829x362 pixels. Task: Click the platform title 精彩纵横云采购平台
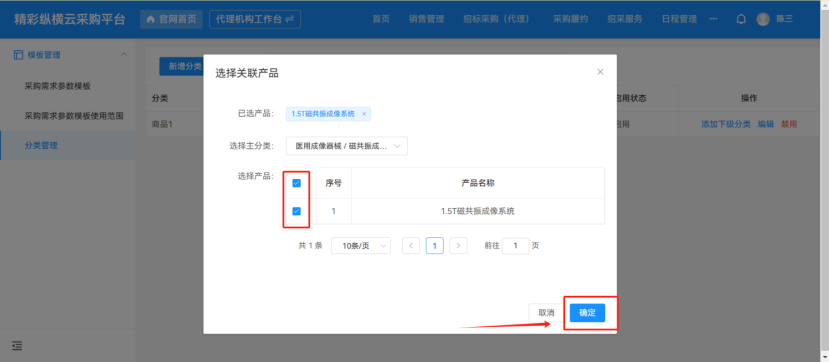coord(70,20)
